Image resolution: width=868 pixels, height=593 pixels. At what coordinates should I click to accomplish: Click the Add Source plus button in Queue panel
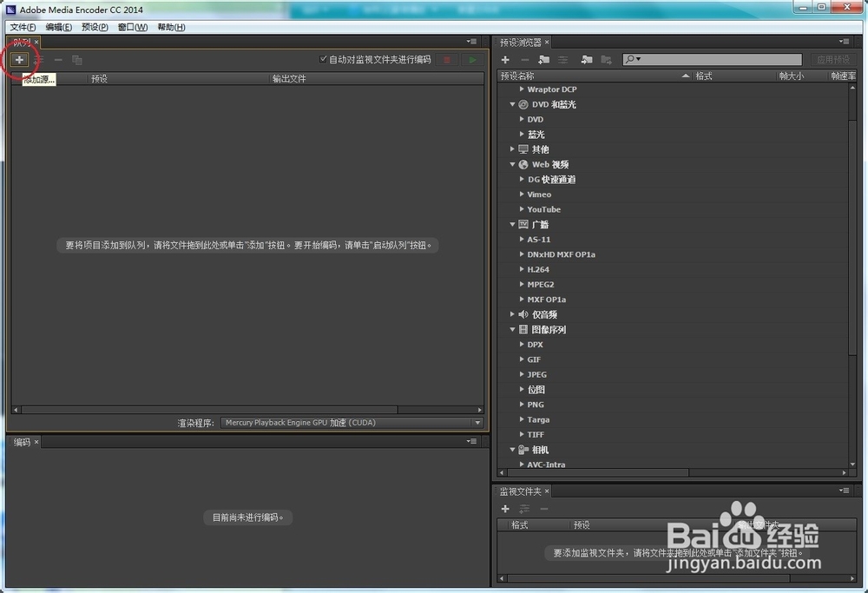click(x=19, y=60)
